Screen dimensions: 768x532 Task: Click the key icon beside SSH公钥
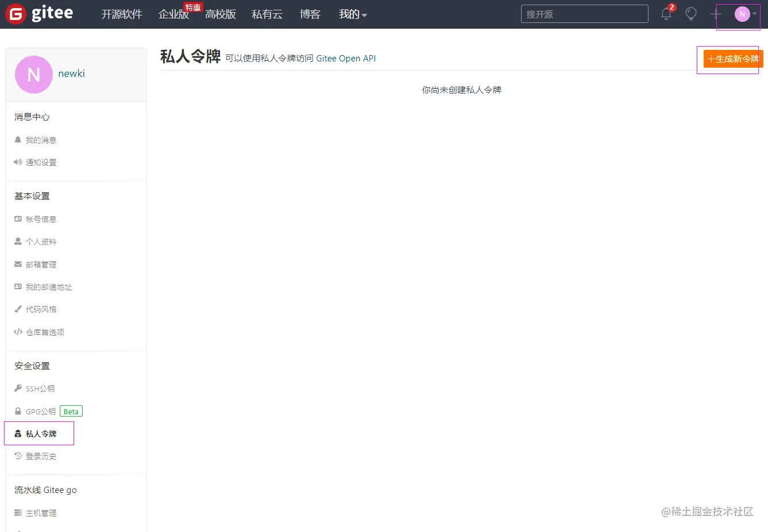click(18, 388)
